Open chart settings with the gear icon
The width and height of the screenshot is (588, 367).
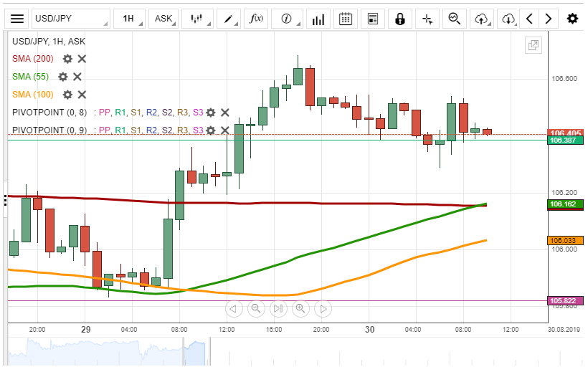click(x=572, y=19)
